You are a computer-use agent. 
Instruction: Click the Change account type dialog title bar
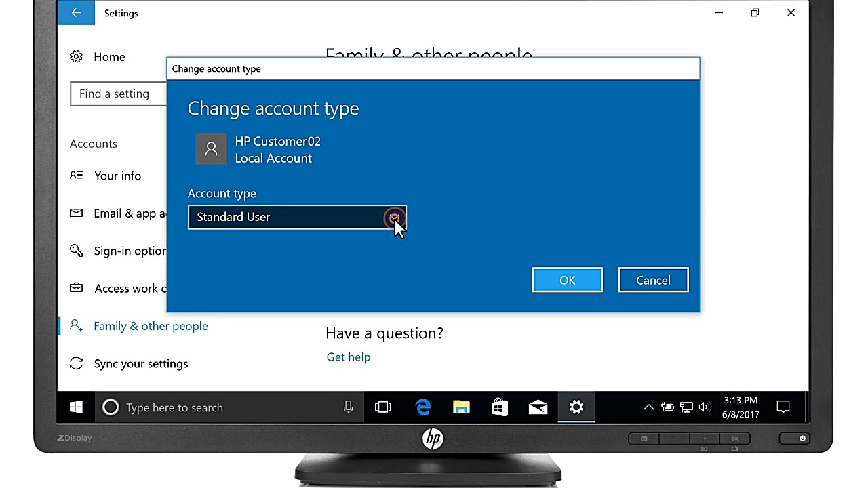pos(433,68)
